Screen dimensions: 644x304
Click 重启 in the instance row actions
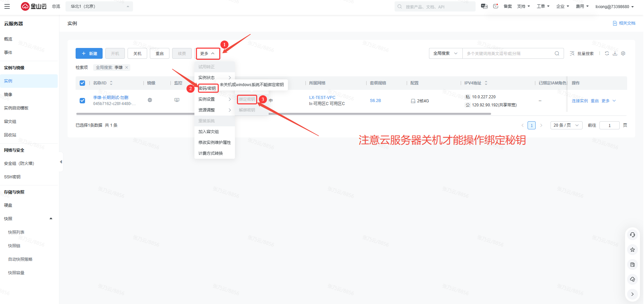(595, 101)
